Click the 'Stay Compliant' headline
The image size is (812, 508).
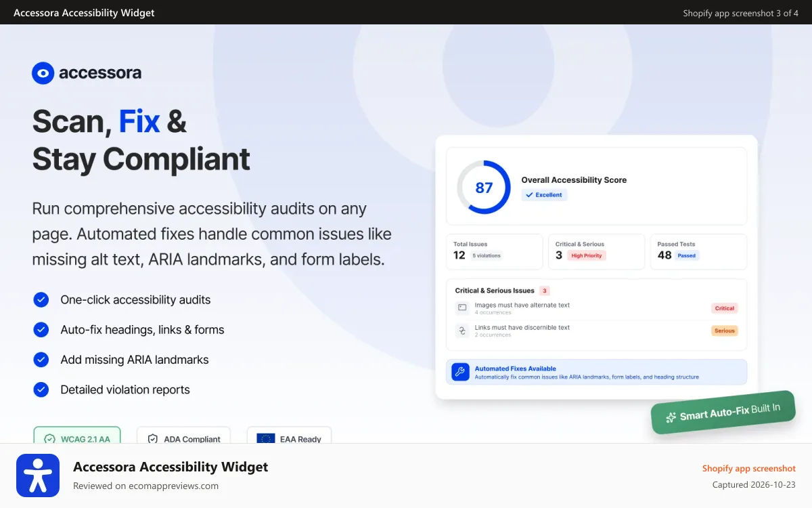point(141,159)
